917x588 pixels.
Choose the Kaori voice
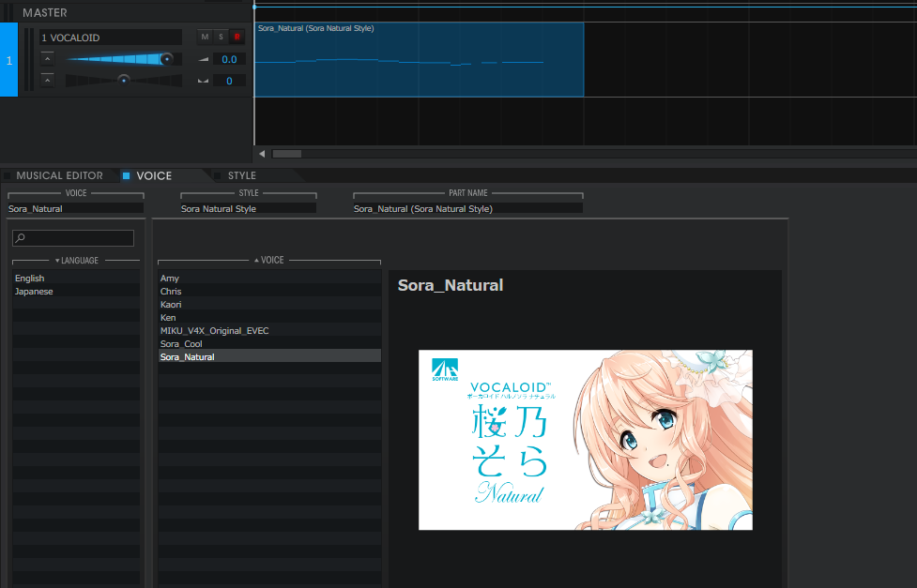click(x=269, y=305)
